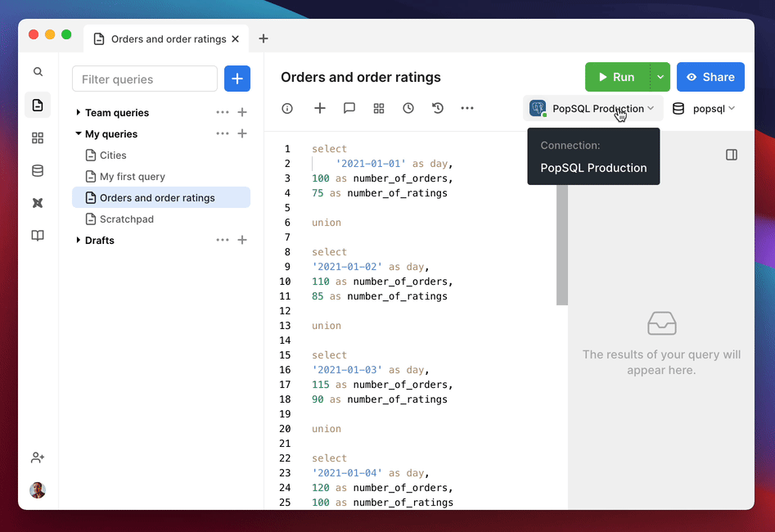Open the My first query item
This screenshot has height=532, width=775.
point(161,177)
